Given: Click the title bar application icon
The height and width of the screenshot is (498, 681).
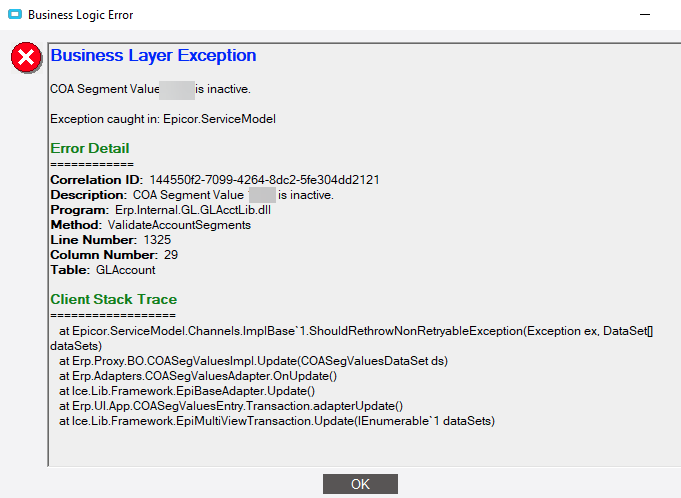Looking at the screenshot, I should coord(15,14).
